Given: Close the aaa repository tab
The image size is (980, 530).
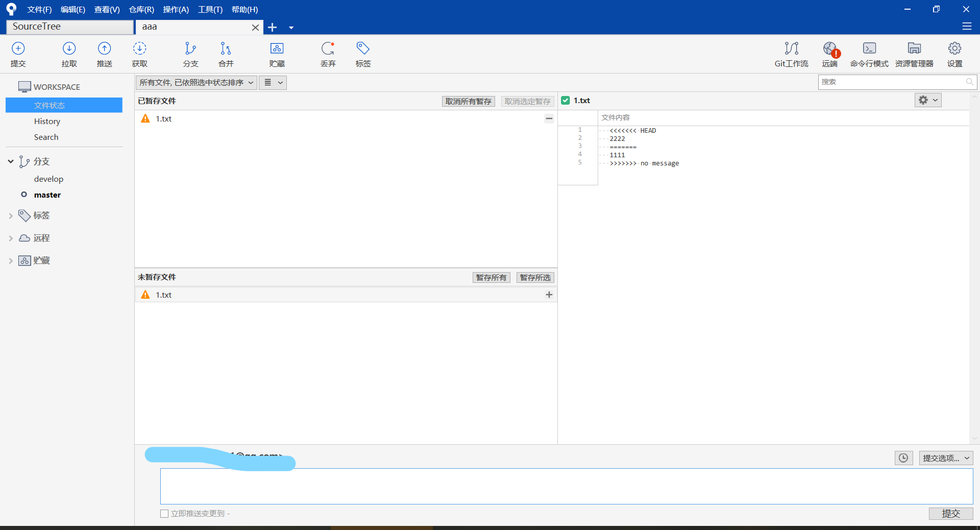Looking at the screenshot, I should pos(255,28).
